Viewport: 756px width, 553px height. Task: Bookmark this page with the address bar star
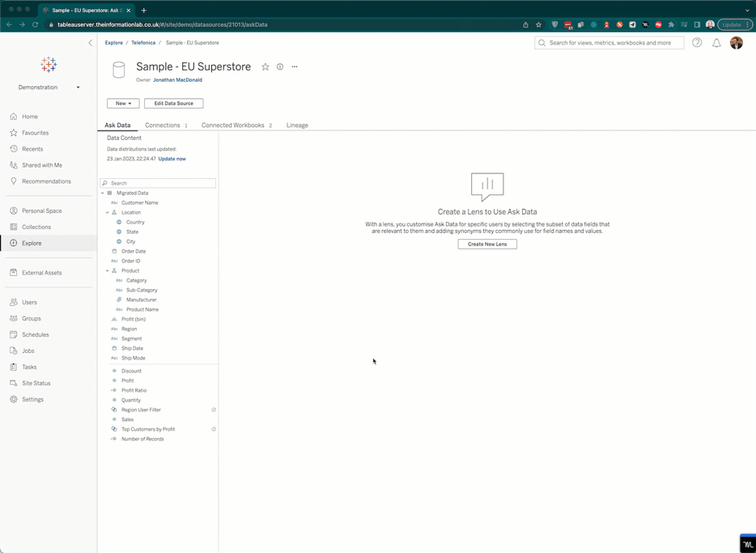538,24
